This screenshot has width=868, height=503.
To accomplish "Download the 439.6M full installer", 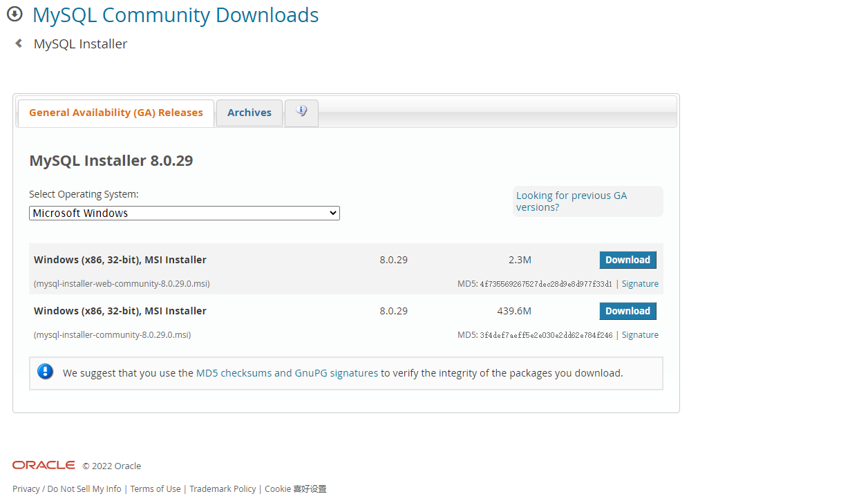I will (628, 311).
